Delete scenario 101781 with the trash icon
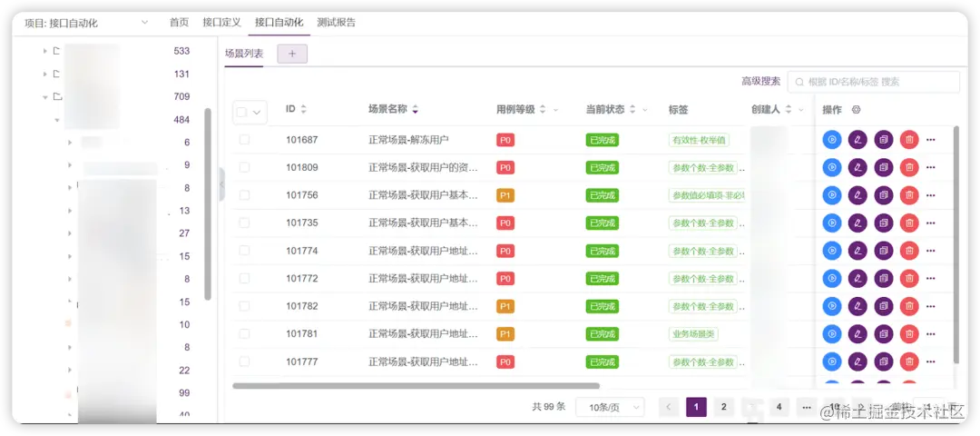This screenshot has height=436, width=980. pos(908,334)
